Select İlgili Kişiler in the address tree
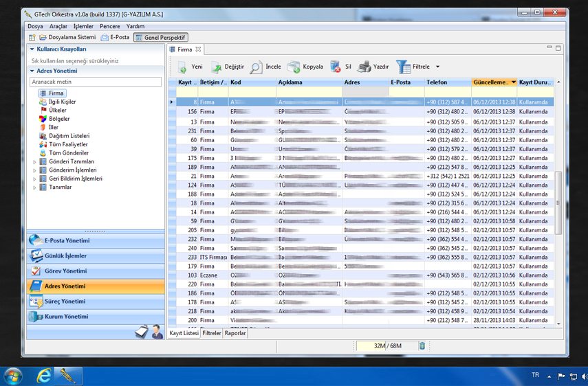The width and height of the screenshot is (588, 386). pyautogui.click(x=62, y=102)
